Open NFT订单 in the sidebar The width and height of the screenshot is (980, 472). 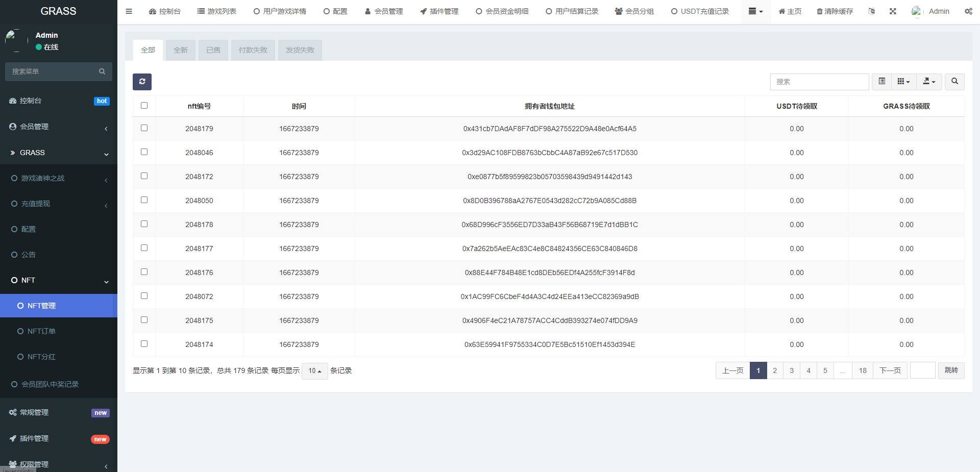coord(41,331)
